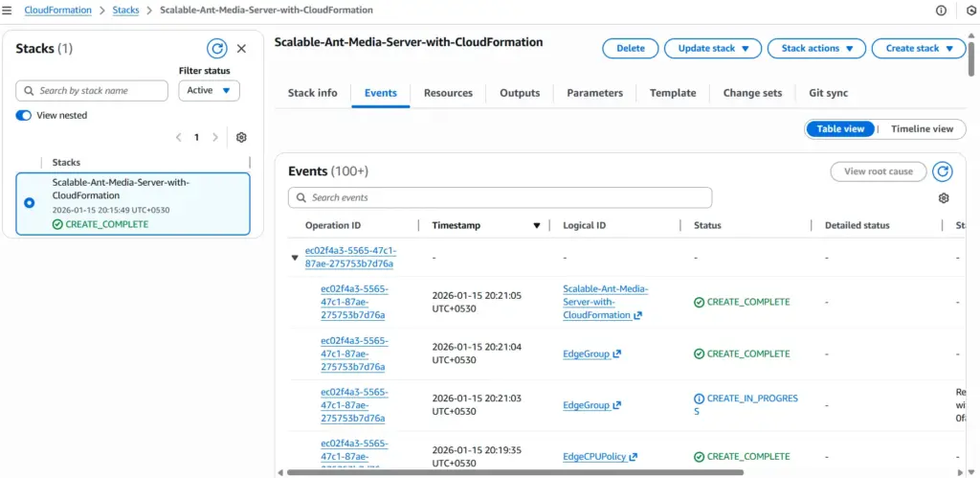Click the View root cause button
This screenshot has width=980, height=478.
click(x=879, y=171)
